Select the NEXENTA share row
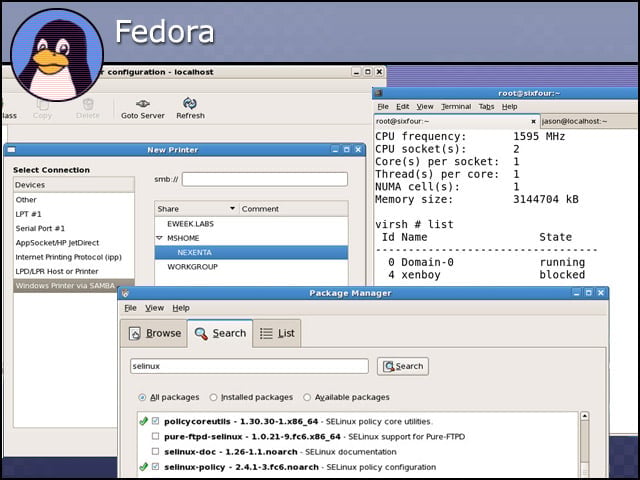640x480 pixels. (251, 252)
